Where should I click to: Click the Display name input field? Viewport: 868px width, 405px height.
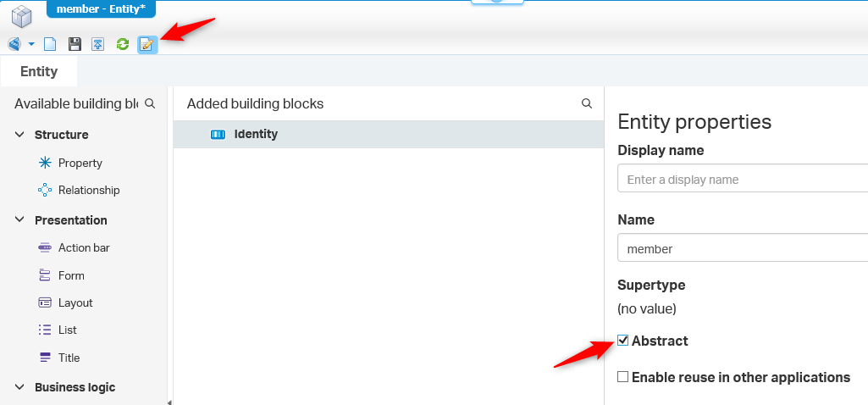(742, 180)
